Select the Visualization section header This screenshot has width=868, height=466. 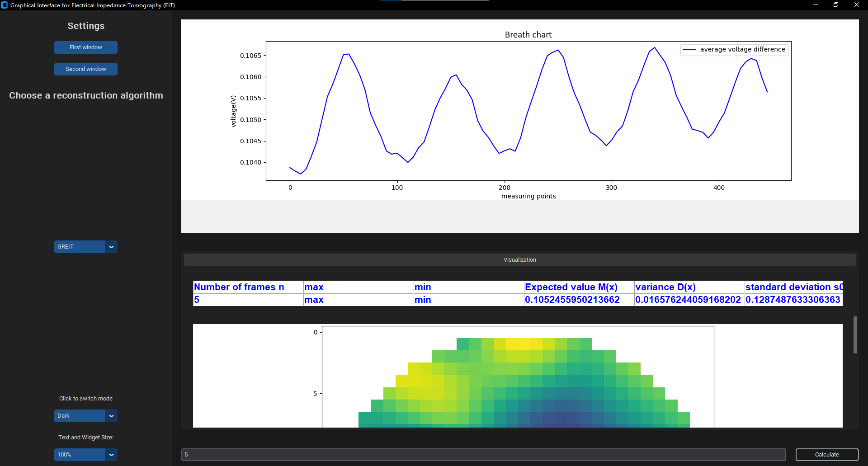pyautogui.click(x=519, y=259)
